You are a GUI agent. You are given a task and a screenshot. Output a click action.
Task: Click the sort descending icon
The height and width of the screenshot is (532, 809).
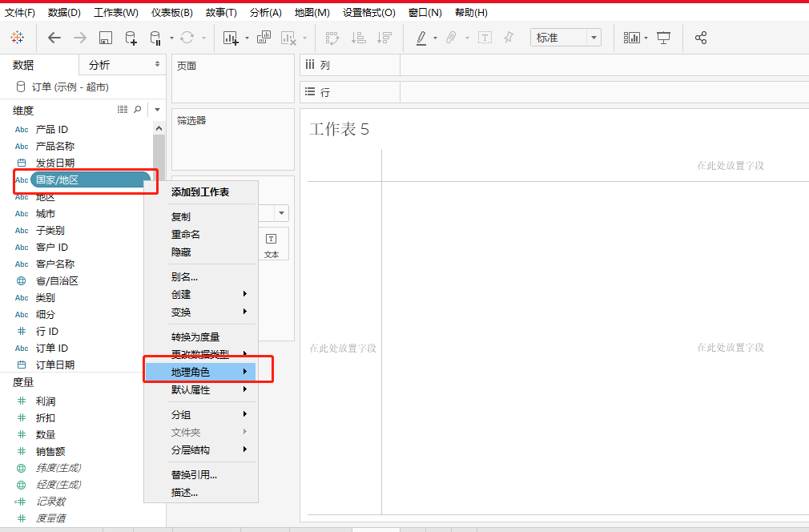point(384,37)
